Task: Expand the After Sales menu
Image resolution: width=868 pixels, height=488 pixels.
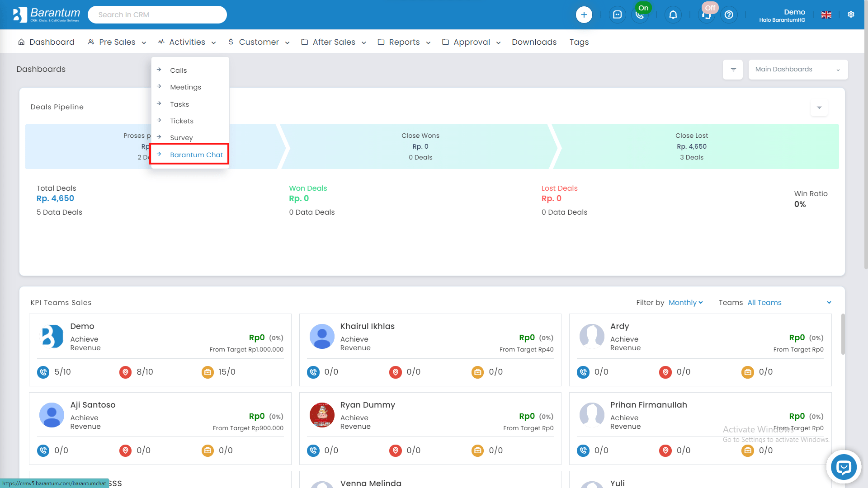Action: click(334, 42)
